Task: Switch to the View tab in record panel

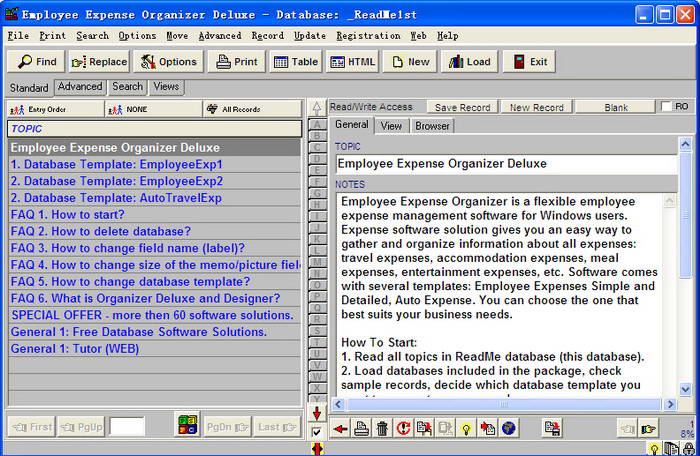Action: pos(391,126)
